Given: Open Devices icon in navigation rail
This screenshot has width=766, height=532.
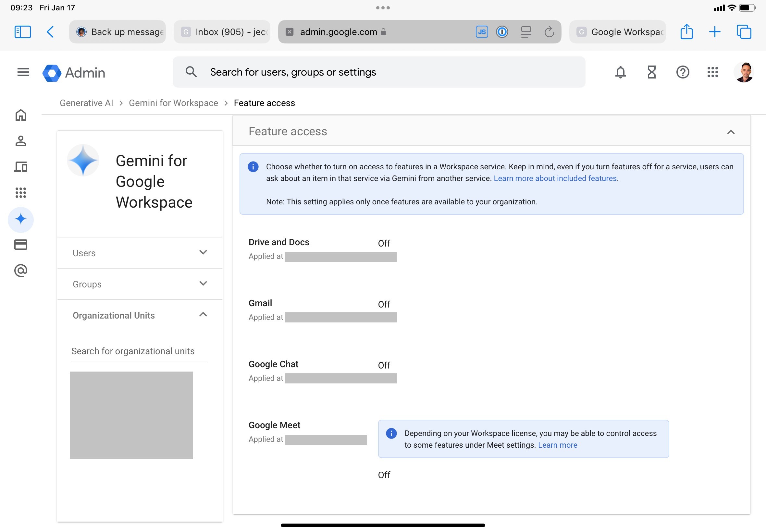Looking at the screenshot, I should pos(21,166).
